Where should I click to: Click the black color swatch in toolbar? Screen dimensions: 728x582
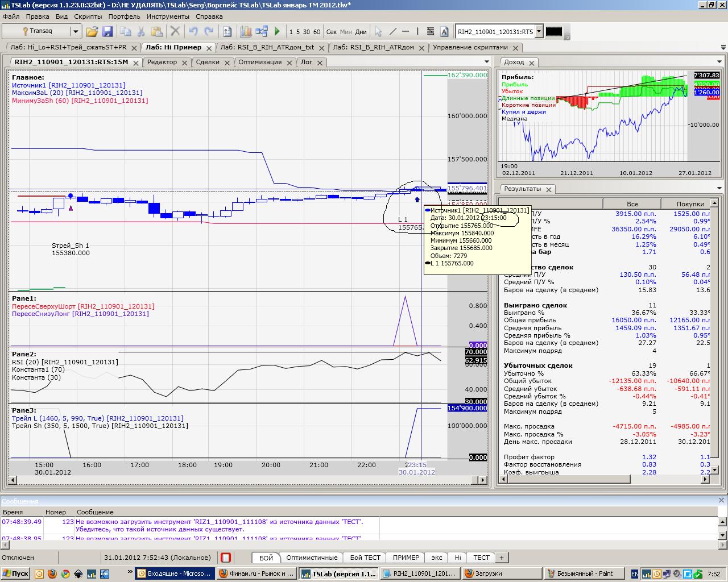(553, 32)
